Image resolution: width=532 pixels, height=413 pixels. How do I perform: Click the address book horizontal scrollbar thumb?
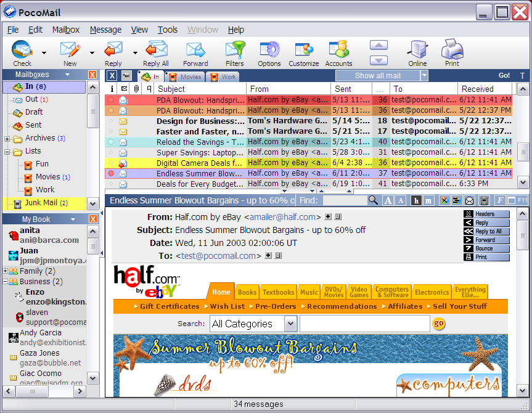(32, 391)
